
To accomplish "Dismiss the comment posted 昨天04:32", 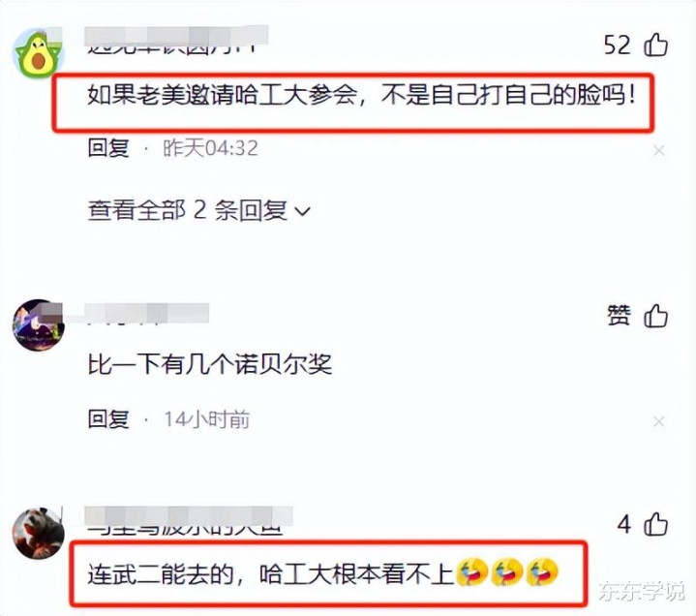I will click(659, 151).
